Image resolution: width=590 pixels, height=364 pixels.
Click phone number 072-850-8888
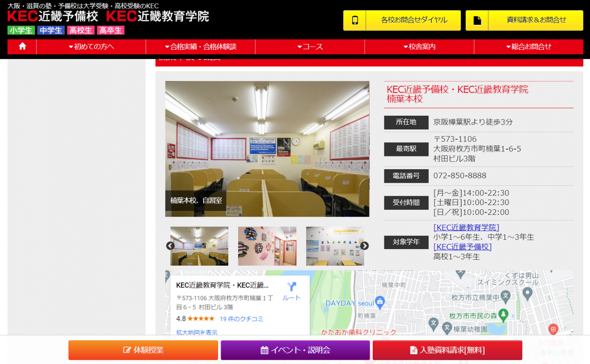click(460, 176)
